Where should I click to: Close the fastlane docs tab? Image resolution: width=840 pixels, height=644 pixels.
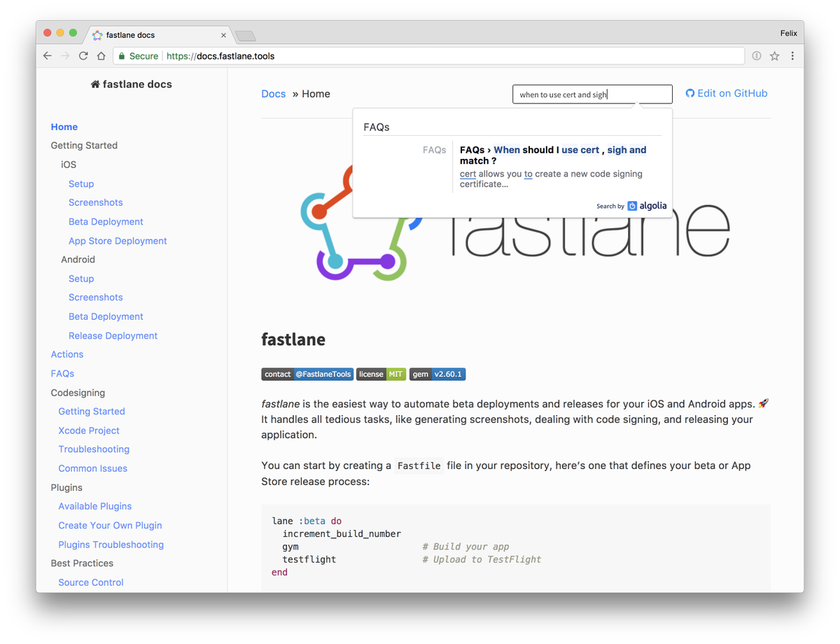click(x=224, y=35)
